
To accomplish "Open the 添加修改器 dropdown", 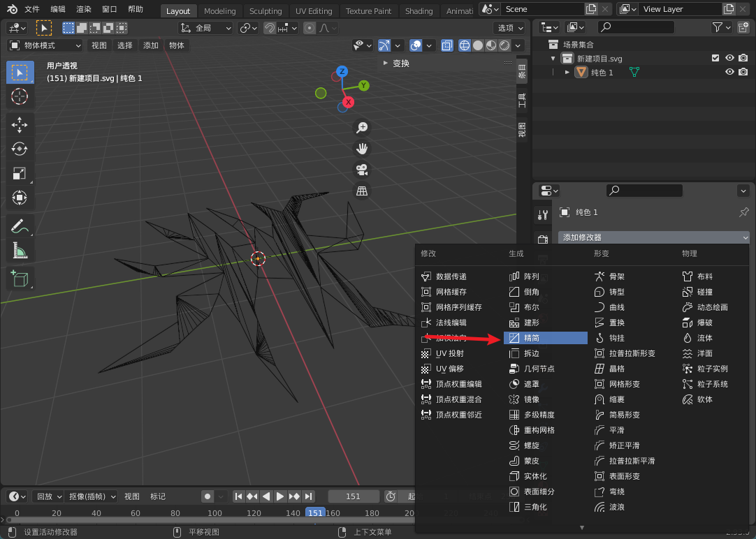I will click(x=654, y=237).
